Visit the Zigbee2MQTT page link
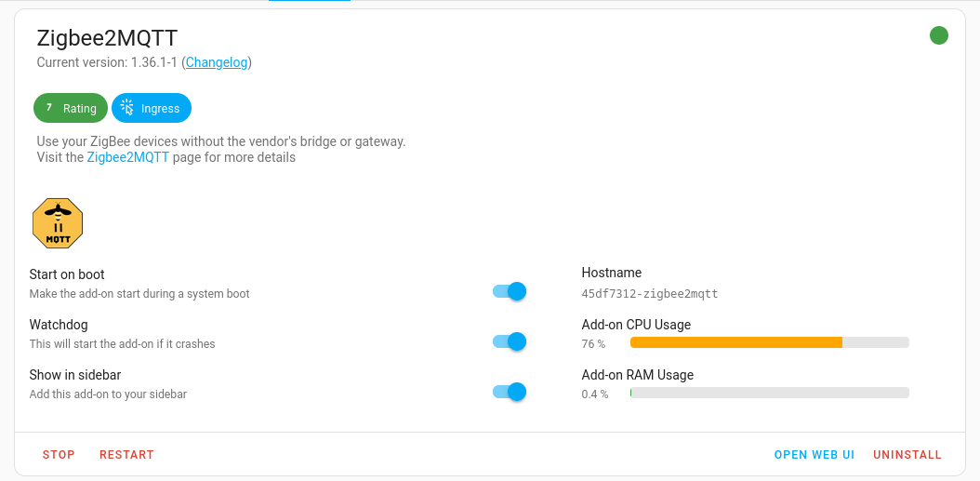This screenshot has height=481, width=980. pyautogui.click(x=128, y=157)
